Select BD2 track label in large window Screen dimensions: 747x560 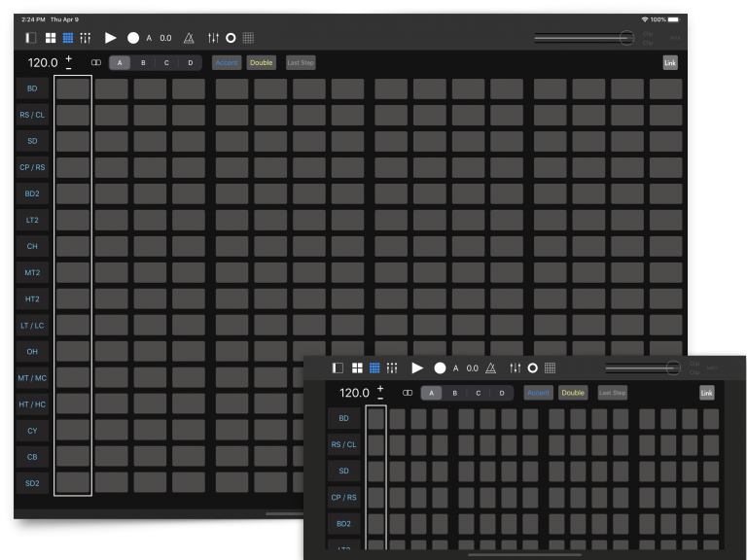(32, 193)
